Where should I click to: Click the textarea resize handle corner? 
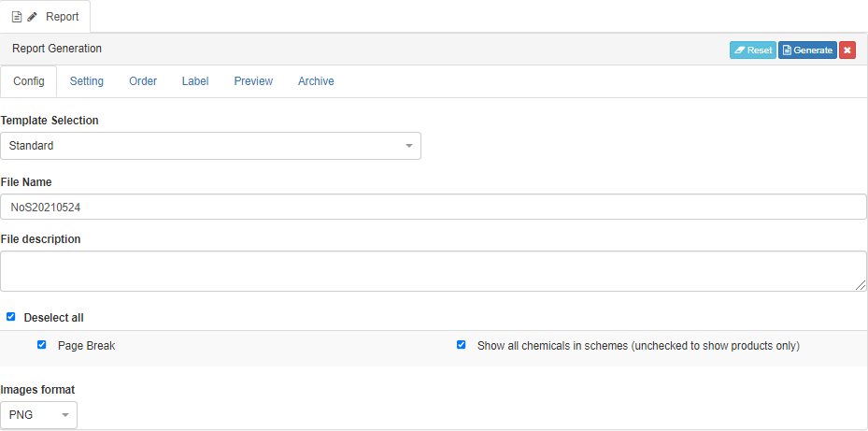[861, 285]
